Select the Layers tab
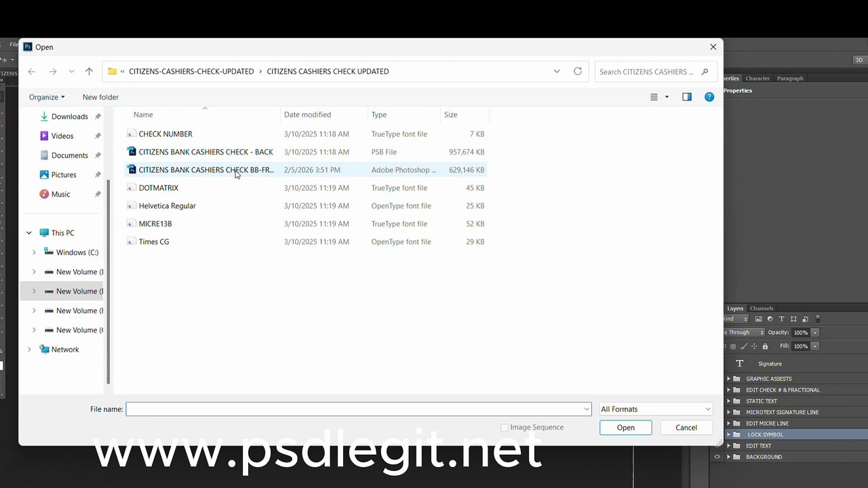Viewport: 868px width, 488px height. pos(735,308)
